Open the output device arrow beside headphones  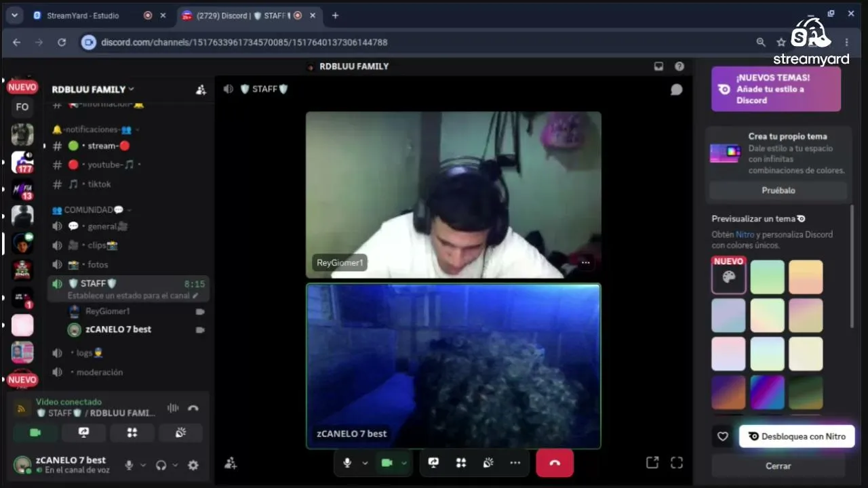click(x=175, y=465)
